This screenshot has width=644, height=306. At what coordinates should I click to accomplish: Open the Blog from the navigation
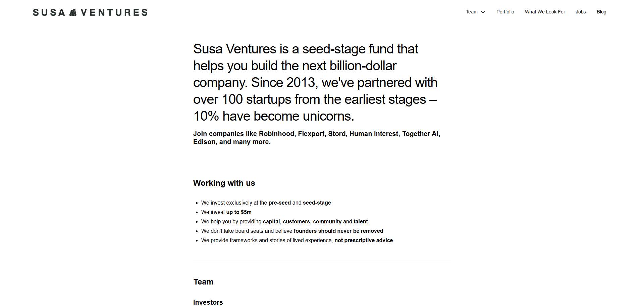pyautogui.click(x=601, y=12)
